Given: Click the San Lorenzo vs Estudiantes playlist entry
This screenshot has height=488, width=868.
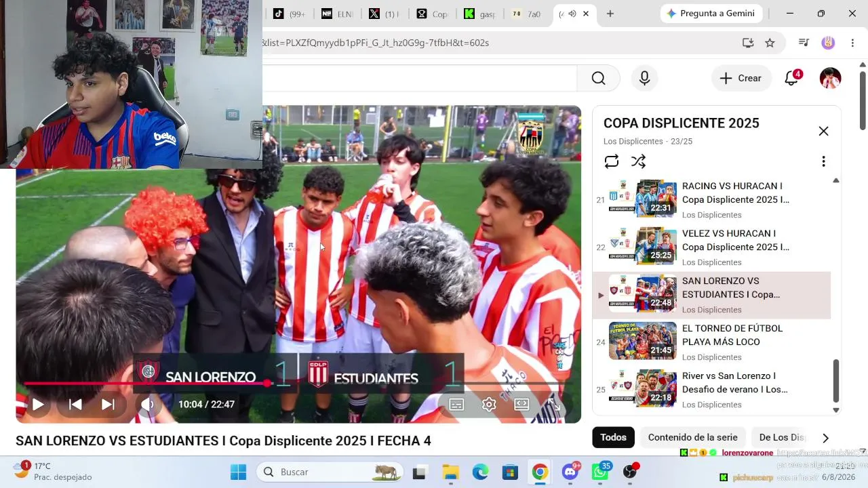Looking at the screenshot, I should click(x=711, y=295).
